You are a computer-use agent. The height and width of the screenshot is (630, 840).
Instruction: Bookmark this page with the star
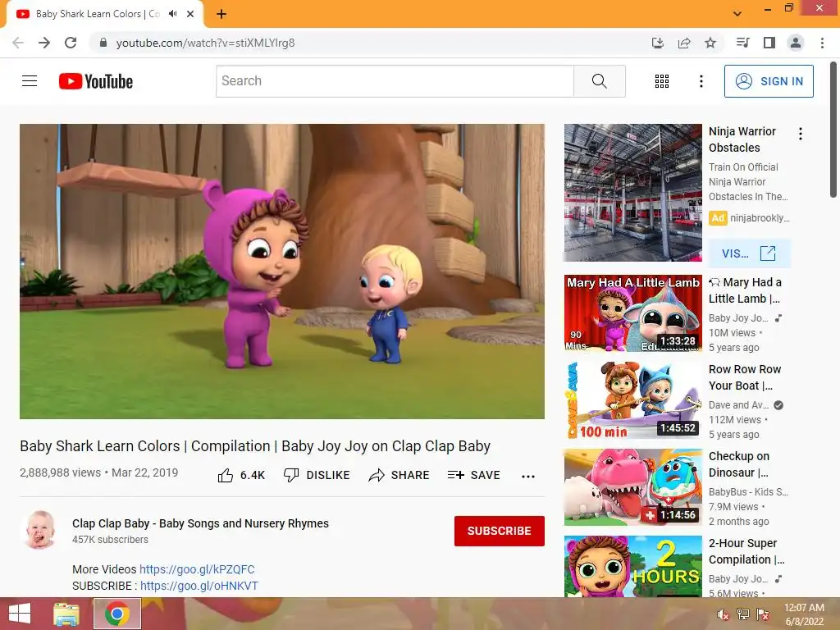pyautogui.click(x=710, y=43)
